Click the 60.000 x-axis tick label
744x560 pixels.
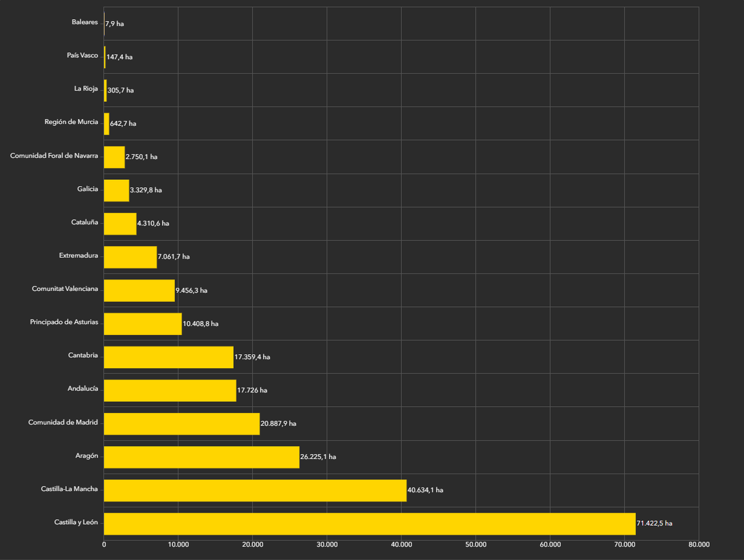(550, 544)
